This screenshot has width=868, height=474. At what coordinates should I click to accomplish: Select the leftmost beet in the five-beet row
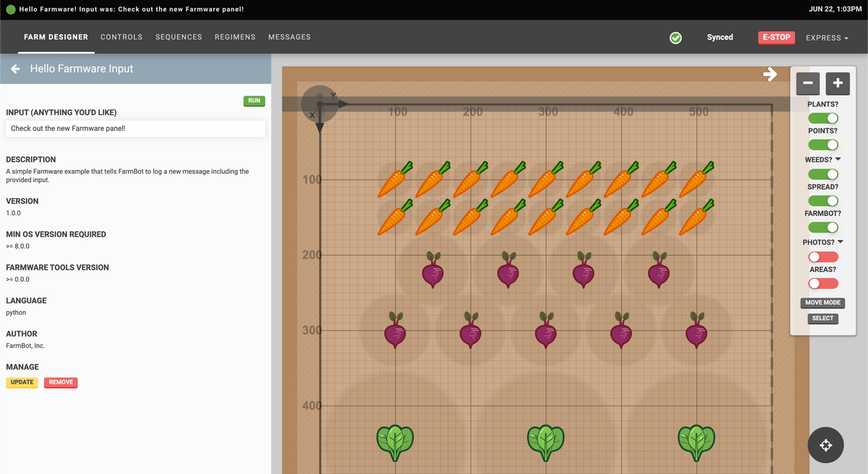pyautogui.click(x=395, y=330)
